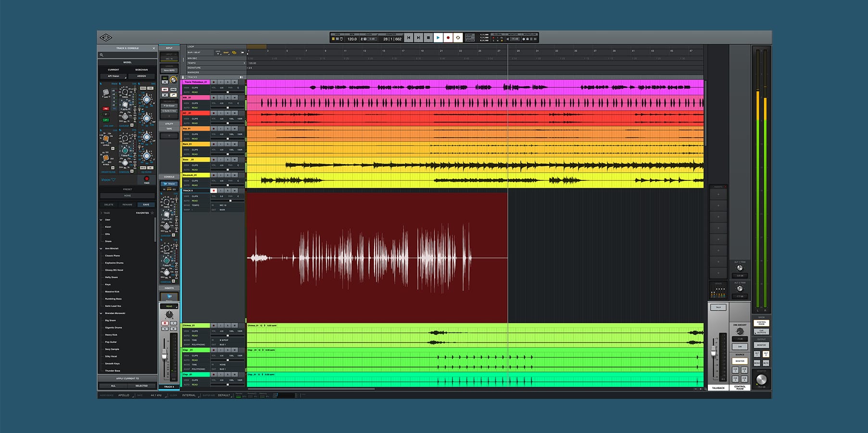This screenshot has height=433, width=868.
Task: Expand the TAGS section
Action: (x=101, y=213)
